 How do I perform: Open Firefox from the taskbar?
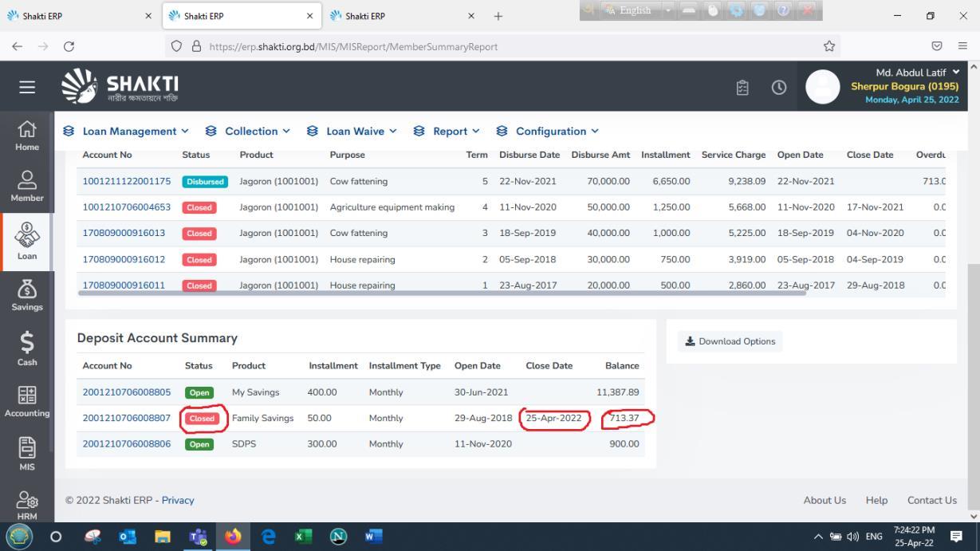(233, 537)
